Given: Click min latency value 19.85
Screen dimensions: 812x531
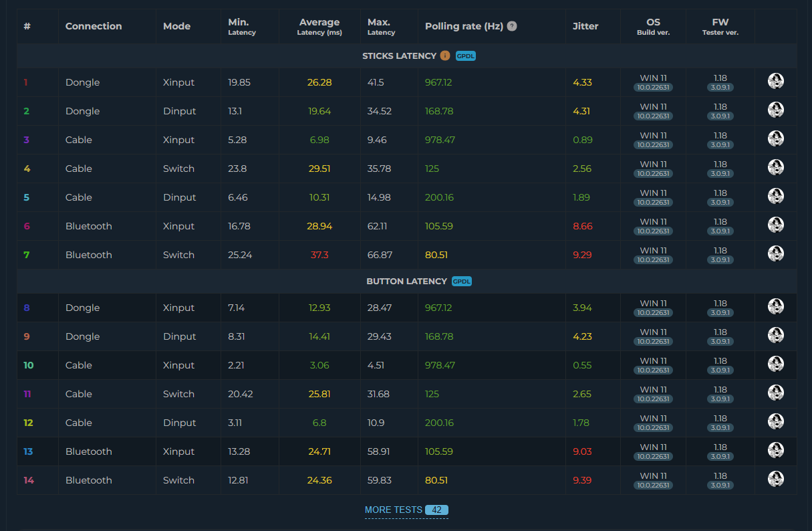Looking at the screenshot, I should click(239, 82).
